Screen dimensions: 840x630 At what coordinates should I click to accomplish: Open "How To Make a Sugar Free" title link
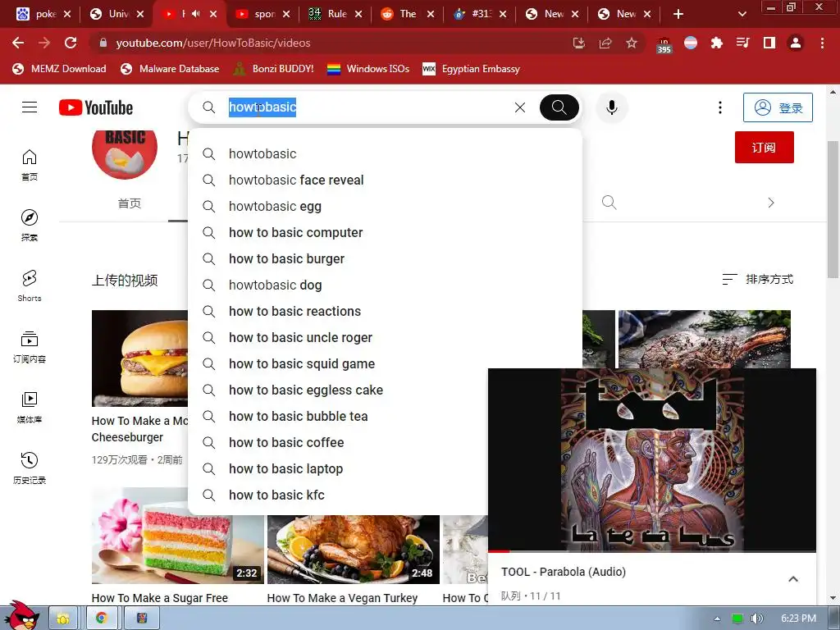coord(160,598)
